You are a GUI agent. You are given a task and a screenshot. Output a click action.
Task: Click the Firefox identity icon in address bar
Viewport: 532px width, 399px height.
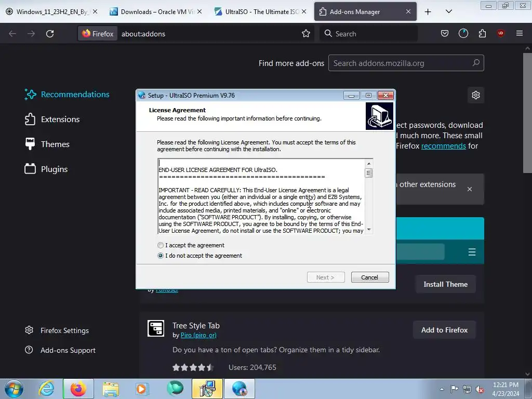coord(98,34)
